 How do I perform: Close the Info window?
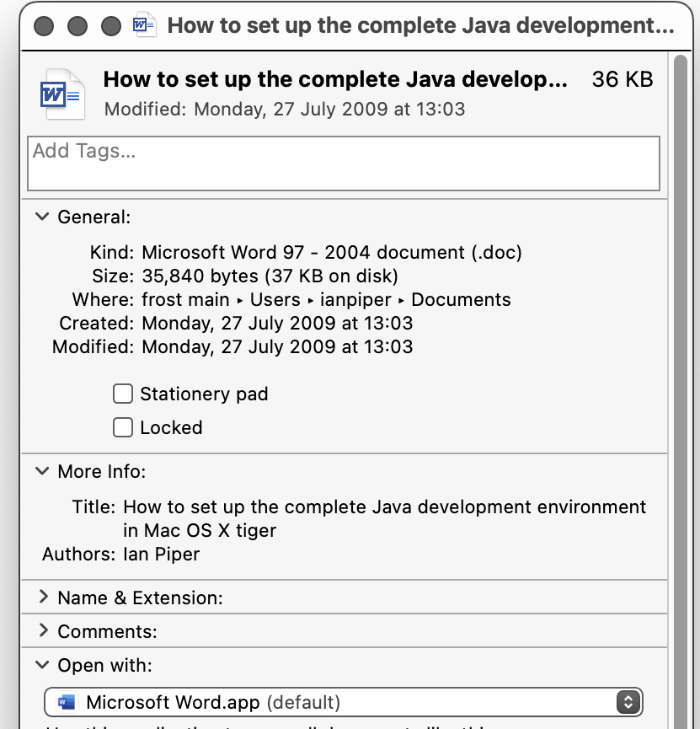click(44, 25)
